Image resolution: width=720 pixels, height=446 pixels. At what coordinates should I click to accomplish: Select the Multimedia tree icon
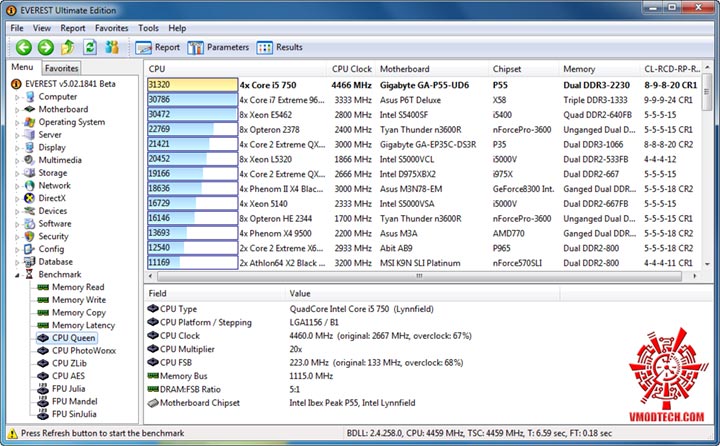(30, 160)
